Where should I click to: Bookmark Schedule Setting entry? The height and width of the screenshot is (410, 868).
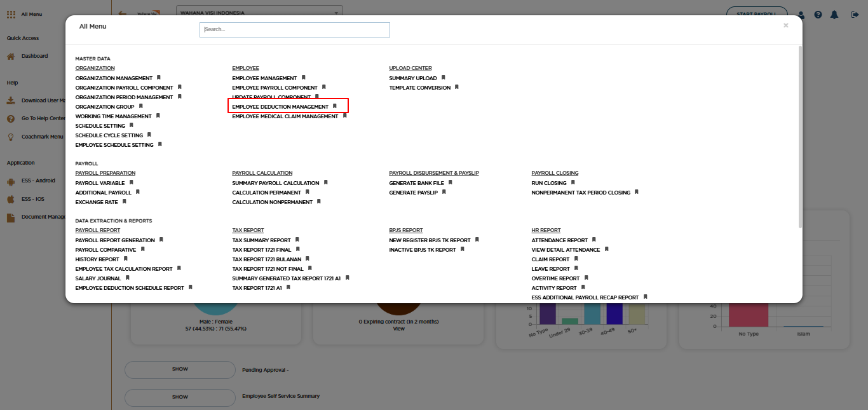click(x=132, y=125)
